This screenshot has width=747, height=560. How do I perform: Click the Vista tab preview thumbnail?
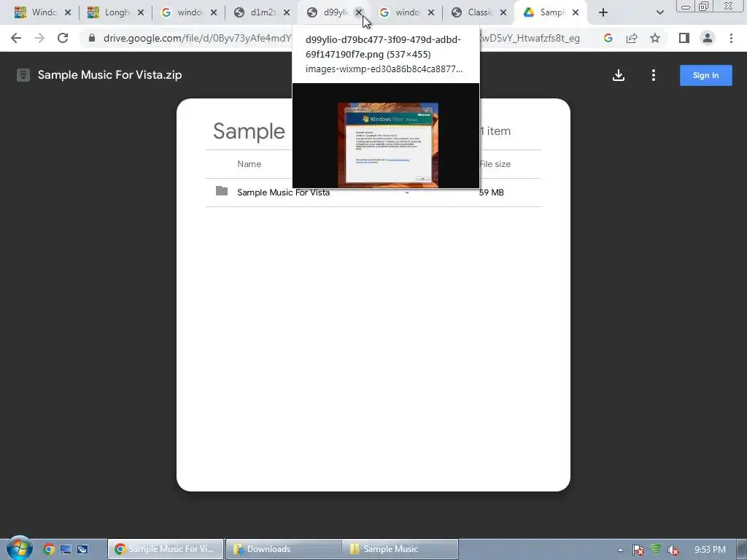tap(386, 136)
